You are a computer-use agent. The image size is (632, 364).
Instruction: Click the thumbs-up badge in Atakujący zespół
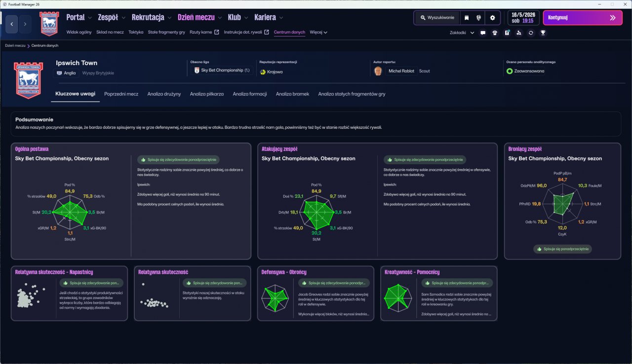pos(425,160)
